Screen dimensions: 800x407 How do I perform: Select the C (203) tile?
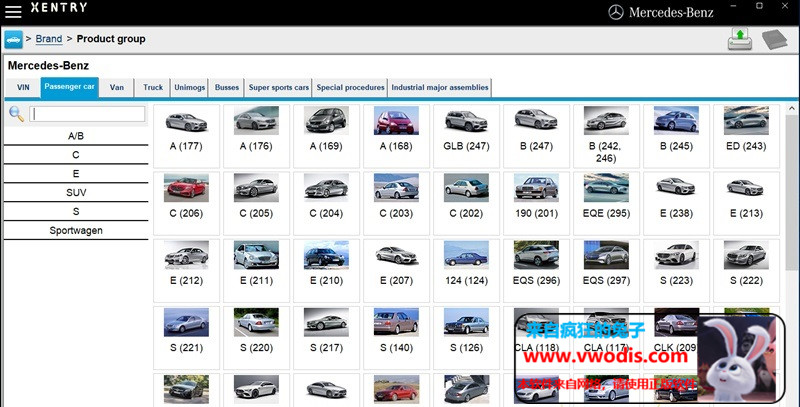pos(396,204)
